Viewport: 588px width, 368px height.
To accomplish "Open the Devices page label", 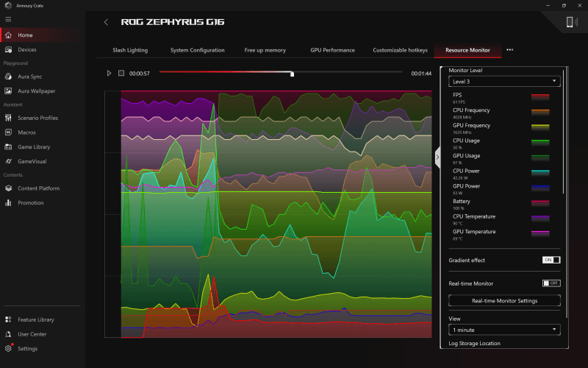I will point(27,49).
